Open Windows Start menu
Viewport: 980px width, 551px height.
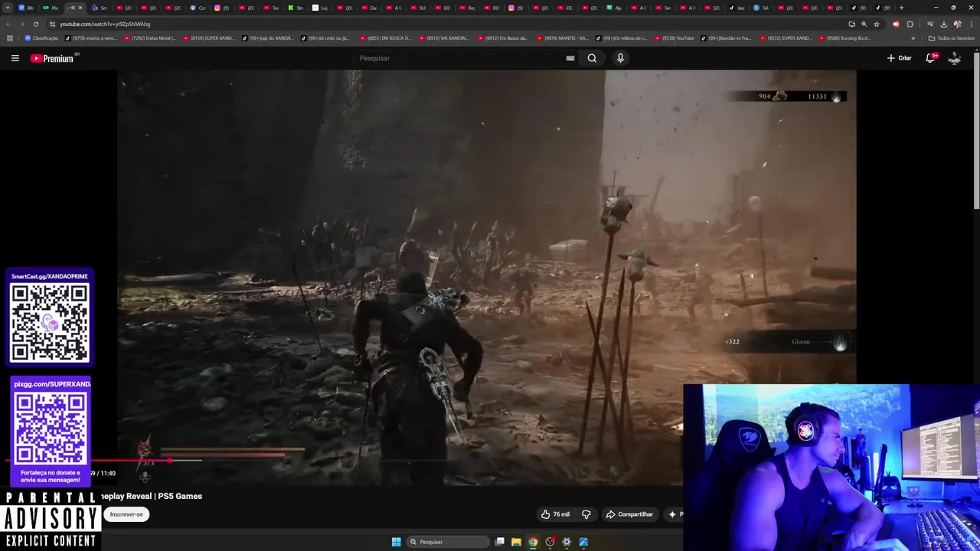coord(396,542)
